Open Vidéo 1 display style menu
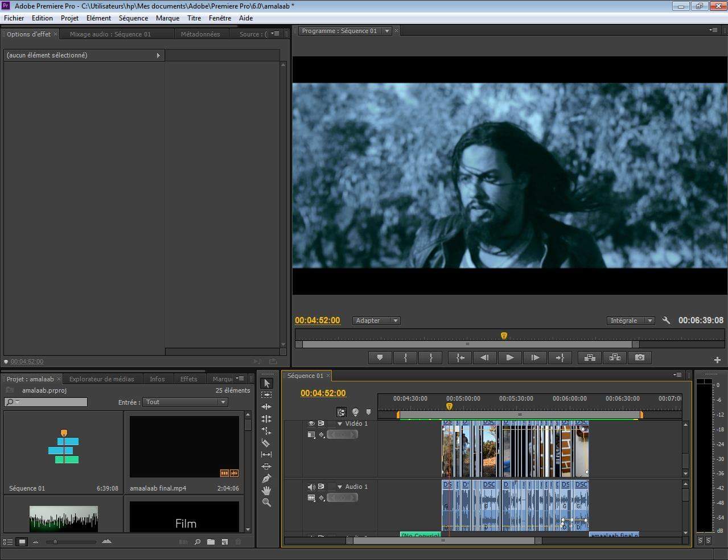This screenshot has width=728, height=560. coord(311,435)
